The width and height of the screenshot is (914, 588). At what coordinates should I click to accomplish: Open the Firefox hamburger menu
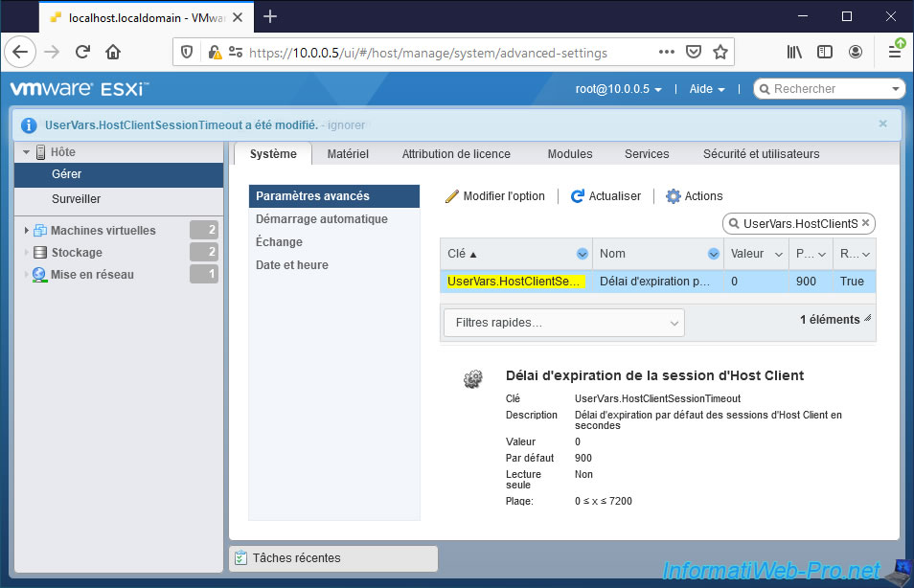click(894, 52)
